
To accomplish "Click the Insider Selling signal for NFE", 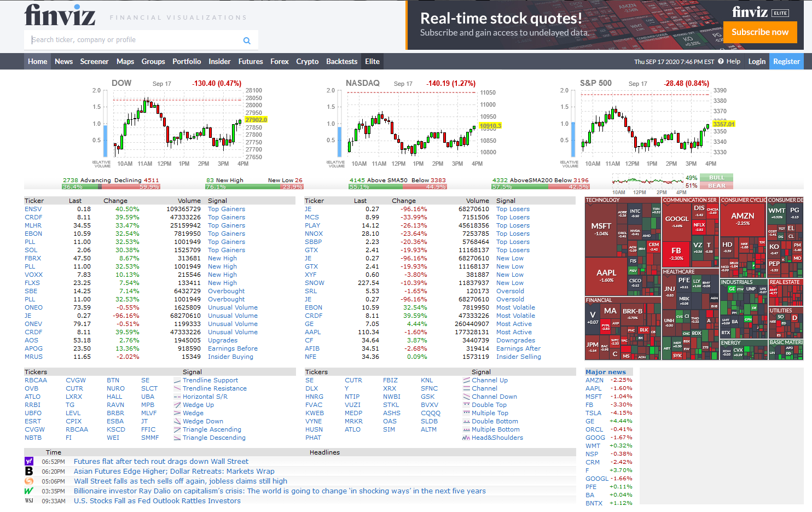I will click(x=519, y=357).
